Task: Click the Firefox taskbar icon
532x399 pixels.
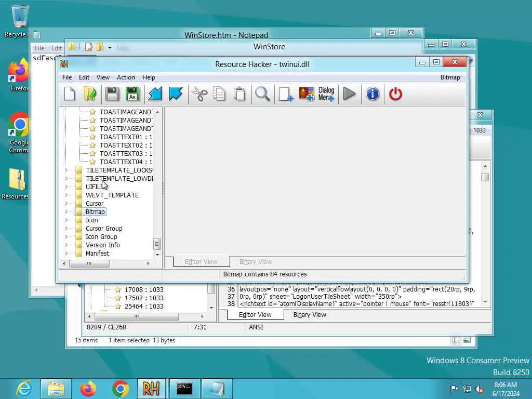Action: (88, 389)
